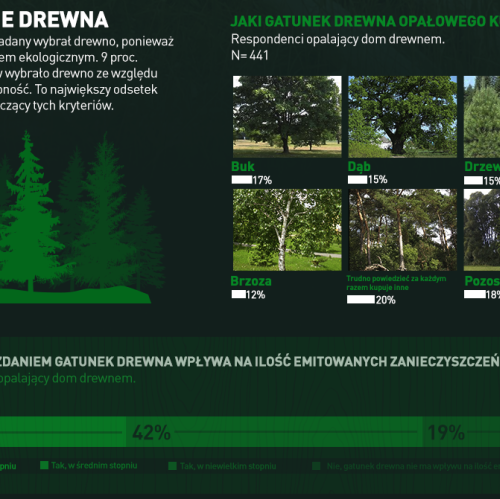Screen dimensions: 500x499
Task: Click the Buk 17% white bar
Action: (242, 180)
